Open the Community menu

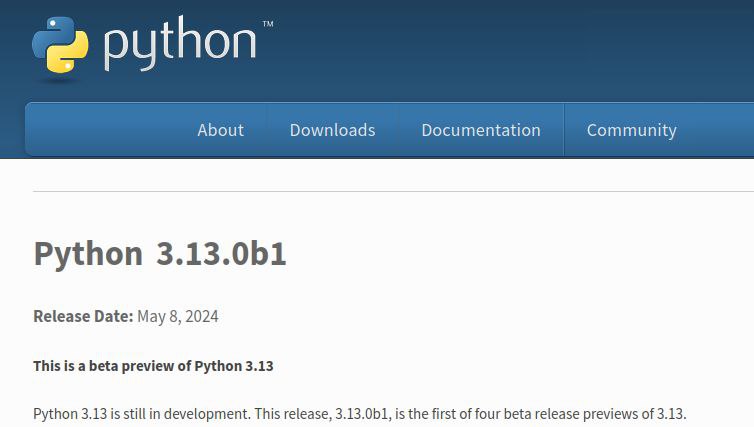631,130
